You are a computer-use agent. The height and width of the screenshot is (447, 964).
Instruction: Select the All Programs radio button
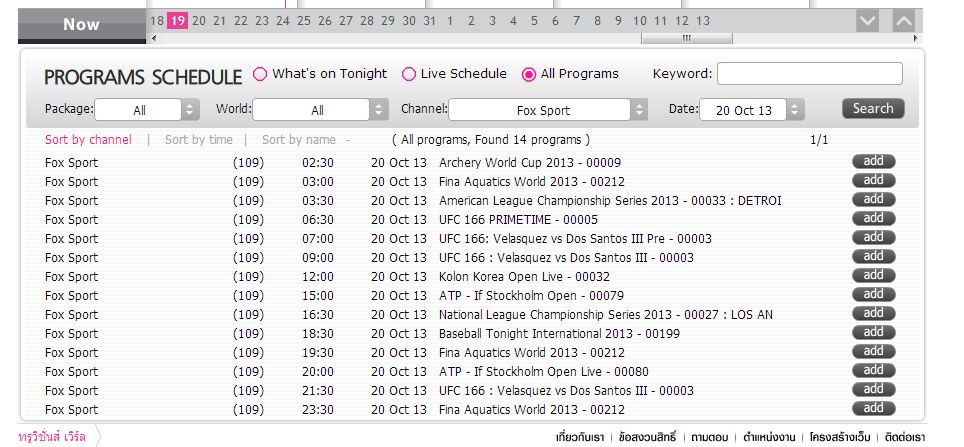[529, 74]
